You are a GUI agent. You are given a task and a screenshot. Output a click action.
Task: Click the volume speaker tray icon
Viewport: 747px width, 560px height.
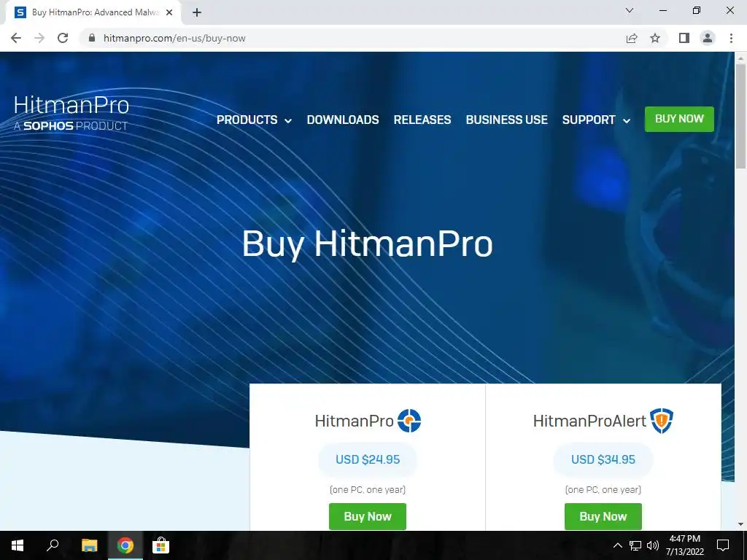653,545
